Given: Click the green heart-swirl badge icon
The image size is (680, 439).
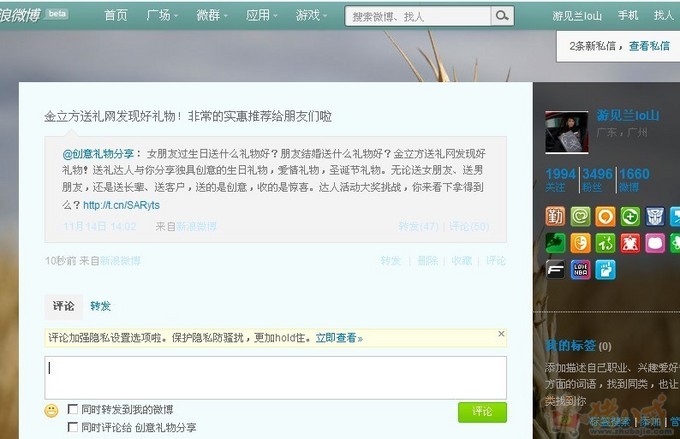Looking at the screenshot, I should pos(580,216).
